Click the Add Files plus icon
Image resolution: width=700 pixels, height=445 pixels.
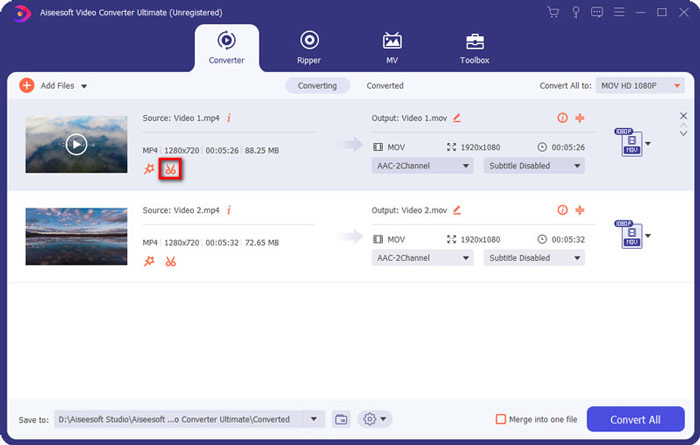tap(27, 85)
